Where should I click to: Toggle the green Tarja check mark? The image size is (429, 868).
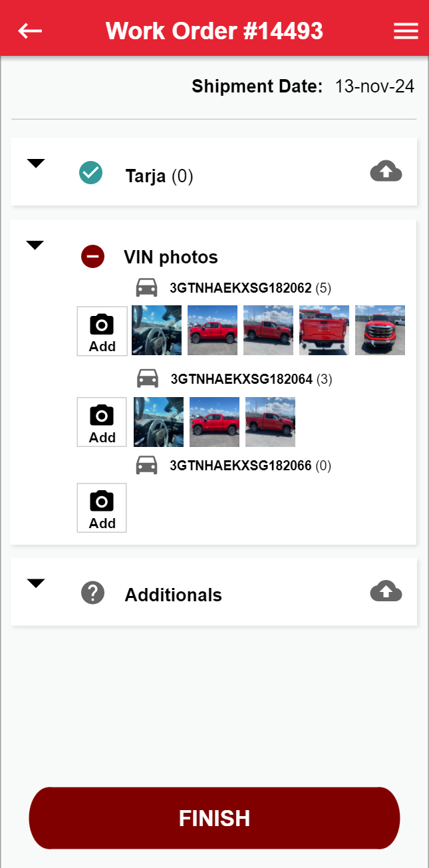pyautogui.click(x=90, y=173)
